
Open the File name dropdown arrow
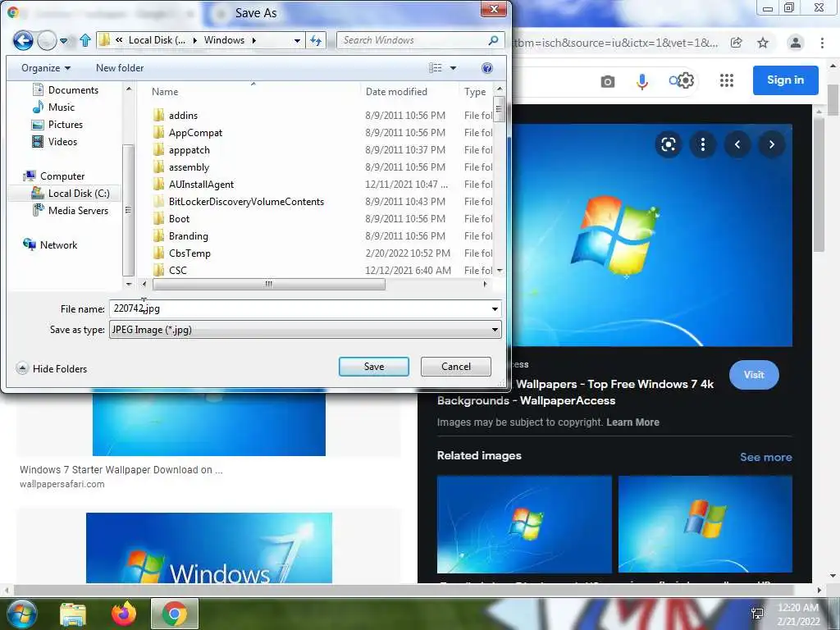(495, 309)
